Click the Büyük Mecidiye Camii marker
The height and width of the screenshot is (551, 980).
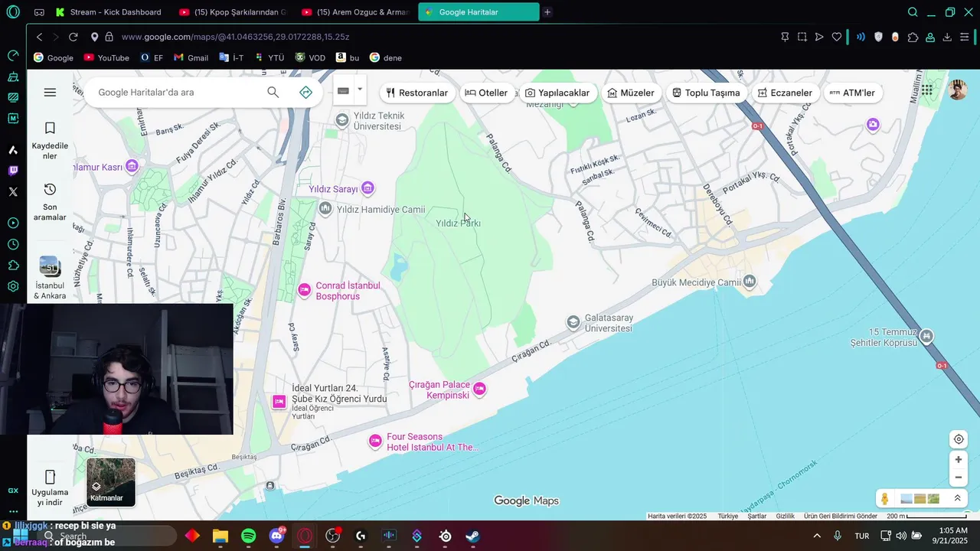(x=750, y=282)
